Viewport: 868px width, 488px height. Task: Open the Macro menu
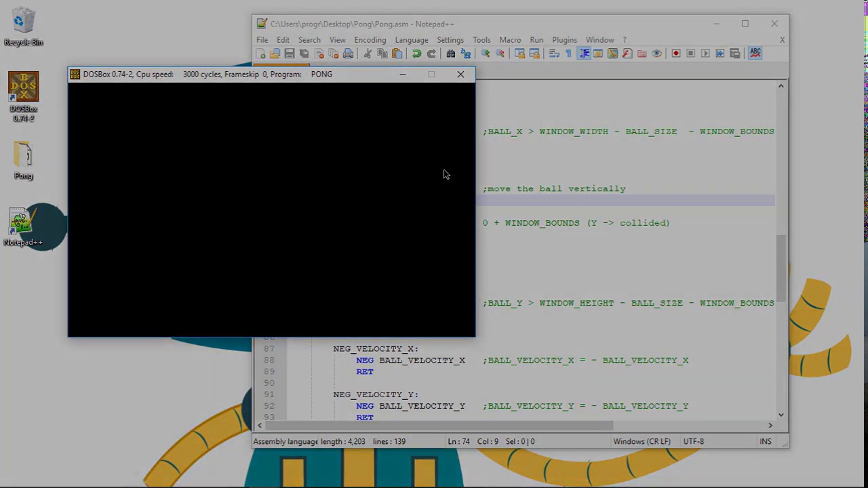[x=510, y=40]
